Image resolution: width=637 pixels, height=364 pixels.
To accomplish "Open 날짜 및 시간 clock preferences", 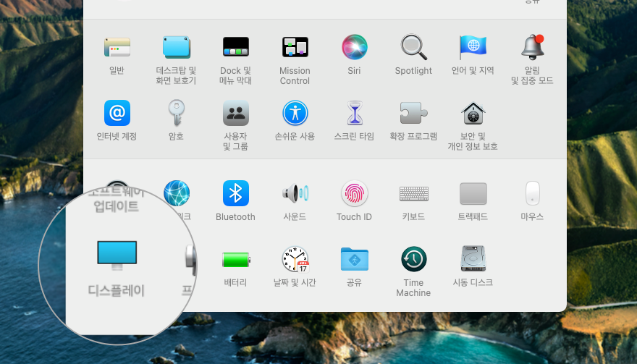I will click(x=295, y=259).
